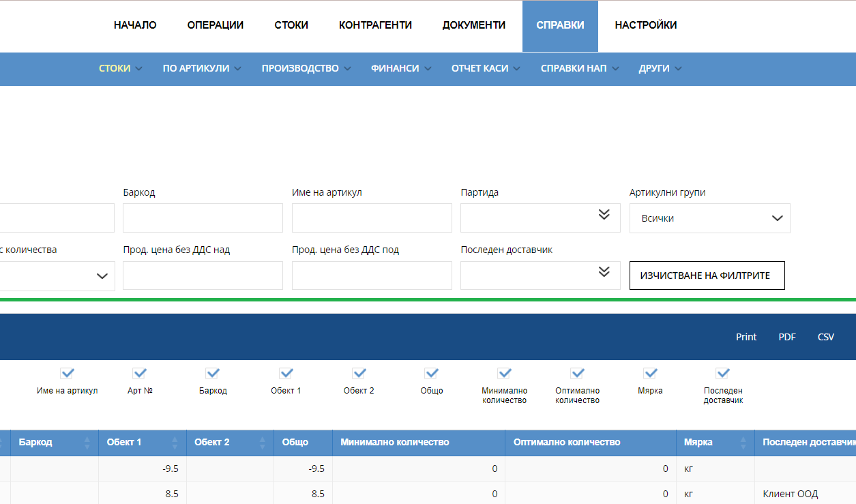Image resolution: width=856 pixels, height=504 pixels.
Task: Click the Име на артикул input
Action: [x=372, y=218]
